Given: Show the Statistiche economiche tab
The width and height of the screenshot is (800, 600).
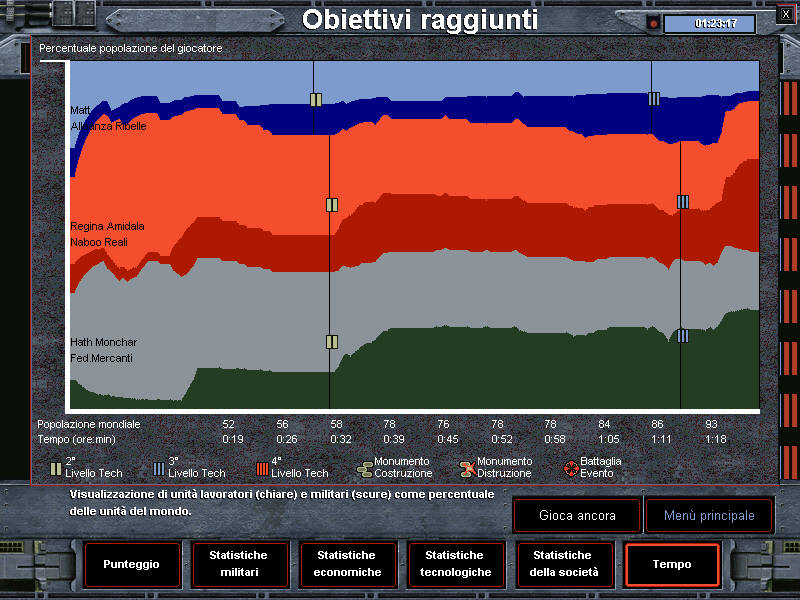Looking at the screenshot, I should (x=347, y=564).
